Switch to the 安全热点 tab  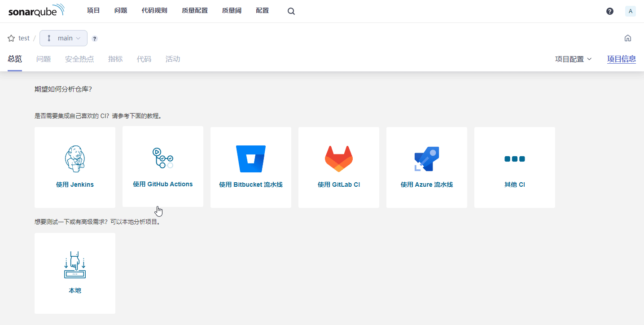pyautogui.click(x=79, y=59)
